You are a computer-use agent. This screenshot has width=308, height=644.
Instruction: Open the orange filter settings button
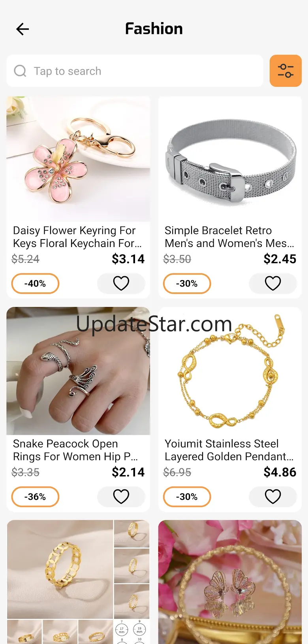coord(285,71)
